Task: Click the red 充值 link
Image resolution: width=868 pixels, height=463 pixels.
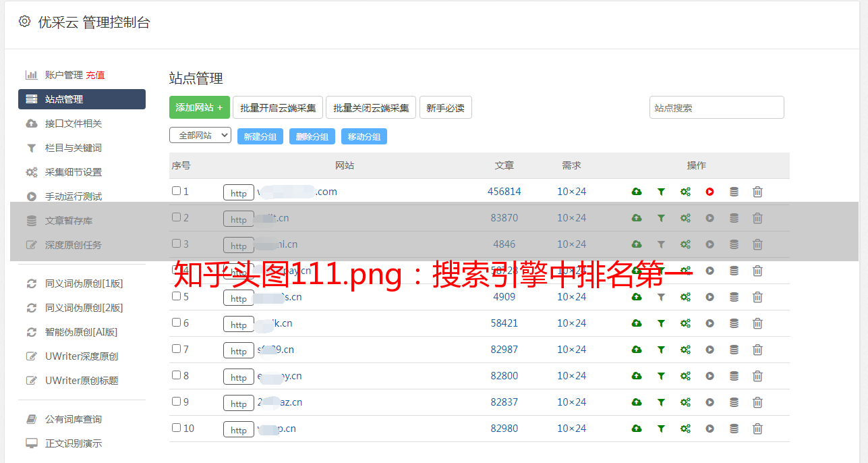Action: tap(95, 75)
